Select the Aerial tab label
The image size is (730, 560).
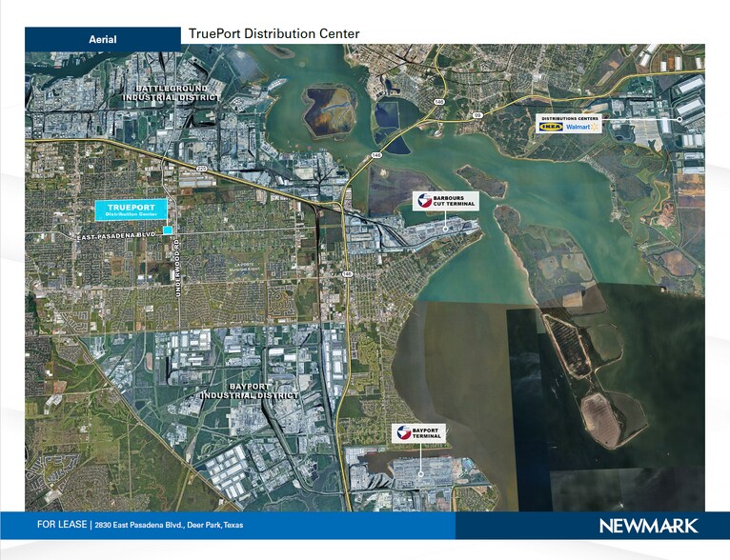(x=103, y=39)
